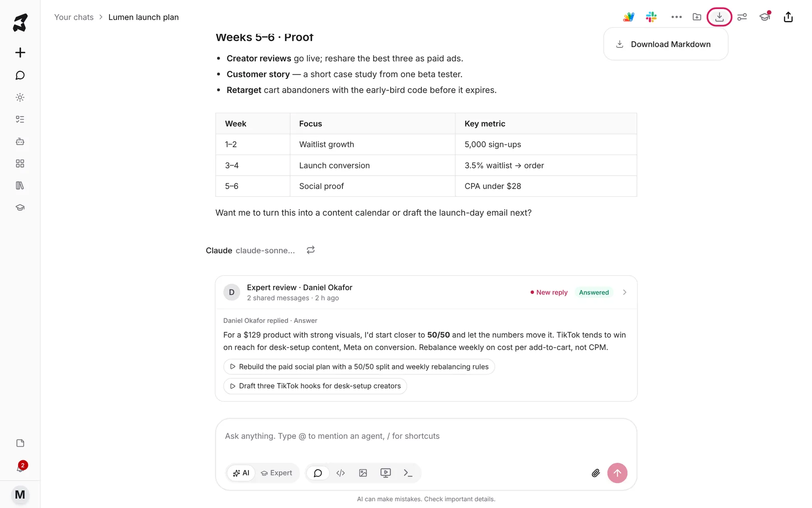The height and width of the screenshot is (508, 812).
Task: Click the Ask anything input field
Action: [x=426, y=436]
